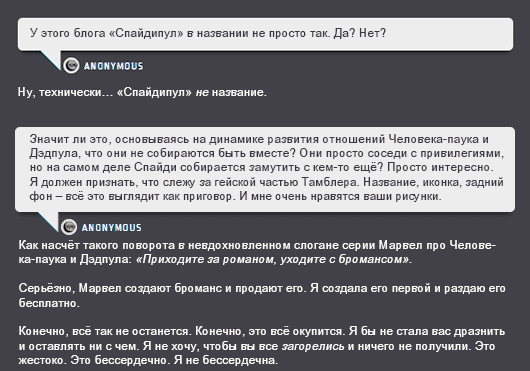Open ANONYMOUS label below the long question bubble
This screenshot has width=530, height=371.
click(x=112, y=227)
